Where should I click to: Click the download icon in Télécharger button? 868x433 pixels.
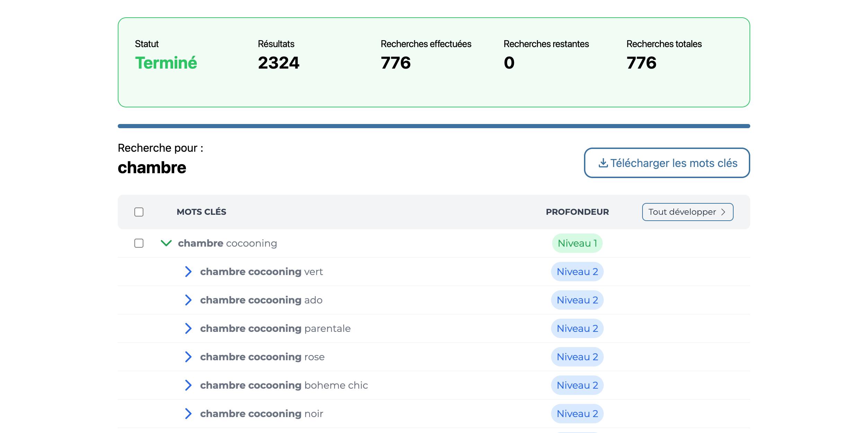(x=603, y=163)
